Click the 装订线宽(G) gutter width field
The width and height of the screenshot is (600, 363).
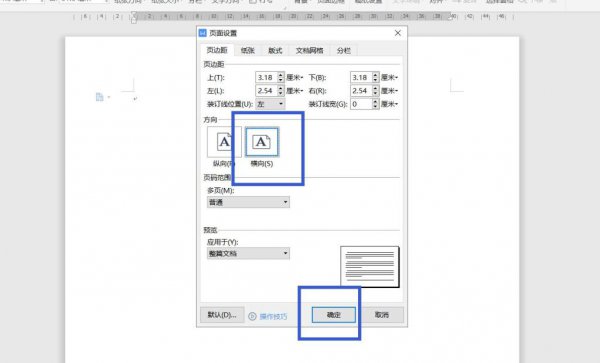point(361,104)
